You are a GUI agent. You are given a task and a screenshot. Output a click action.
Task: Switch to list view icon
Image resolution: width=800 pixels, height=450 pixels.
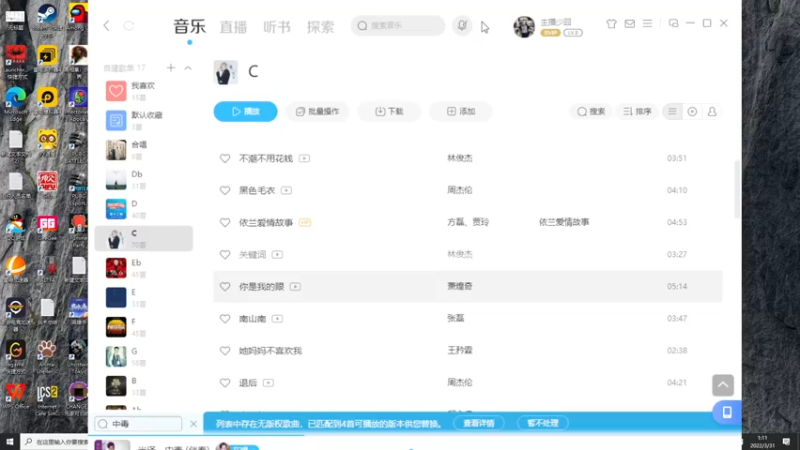coord(672,111)
